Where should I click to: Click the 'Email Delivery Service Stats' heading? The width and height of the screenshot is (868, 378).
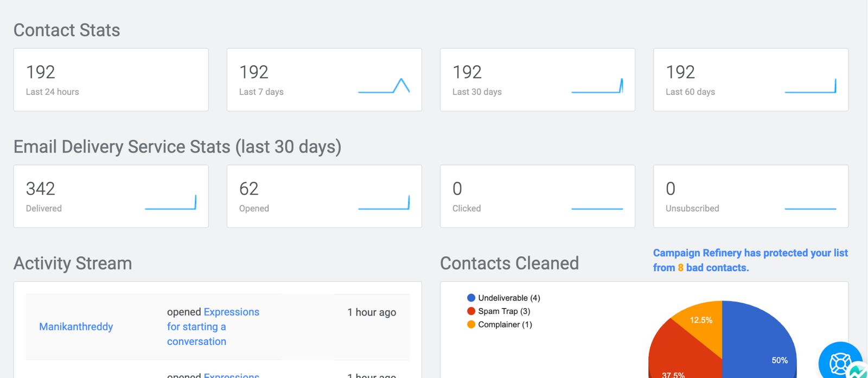177,146
